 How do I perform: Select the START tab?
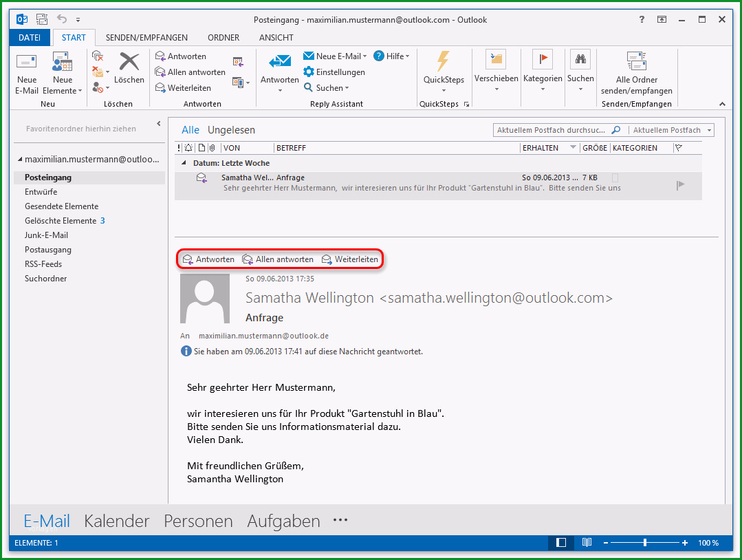(74, 37)
